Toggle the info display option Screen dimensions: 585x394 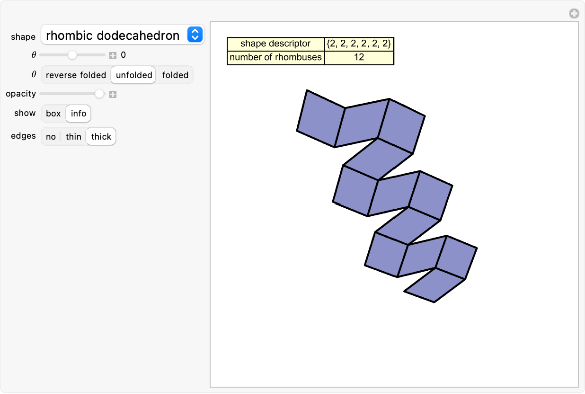coord(78,113)
